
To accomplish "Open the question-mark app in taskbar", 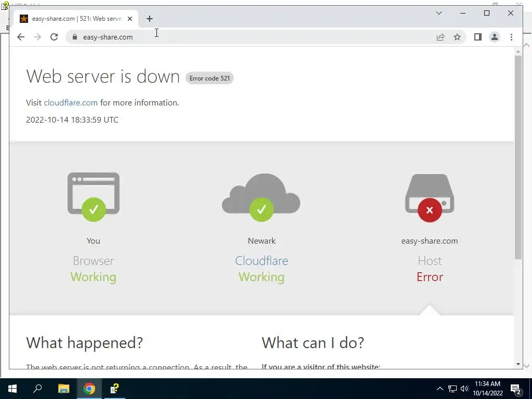I will [x=115, y=389].
